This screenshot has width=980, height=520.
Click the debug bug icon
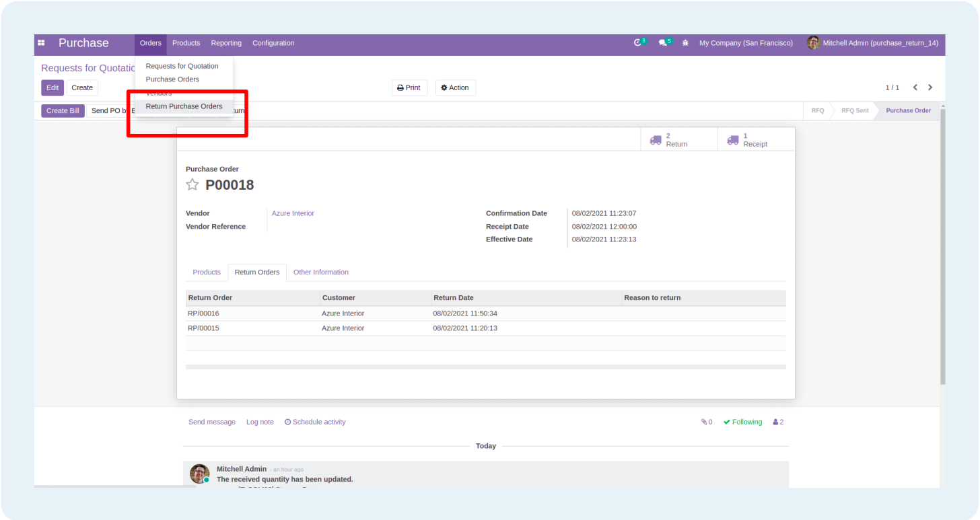click(x=685, y=43)
